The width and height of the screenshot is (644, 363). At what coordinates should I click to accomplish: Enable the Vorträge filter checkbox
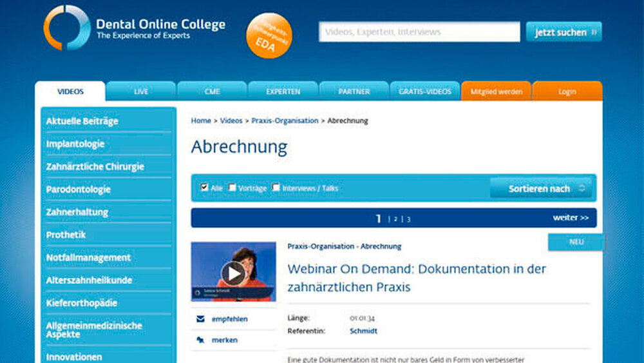(232, 188)
